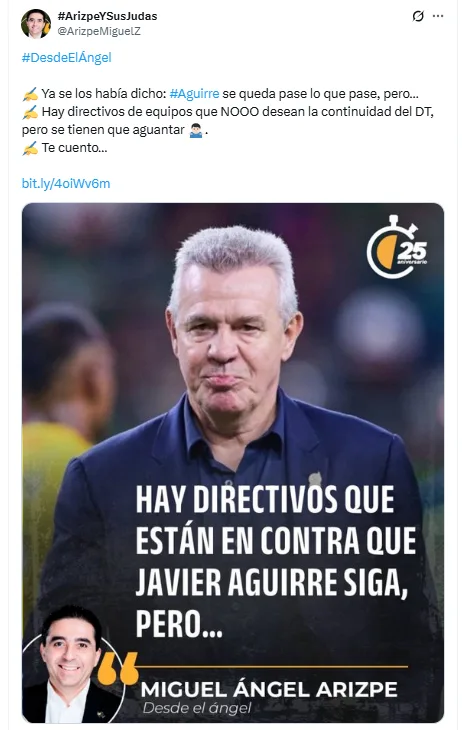462x730 pixels.
Task: Click the orange quotation mark icon
Action: tap(117, 668)
